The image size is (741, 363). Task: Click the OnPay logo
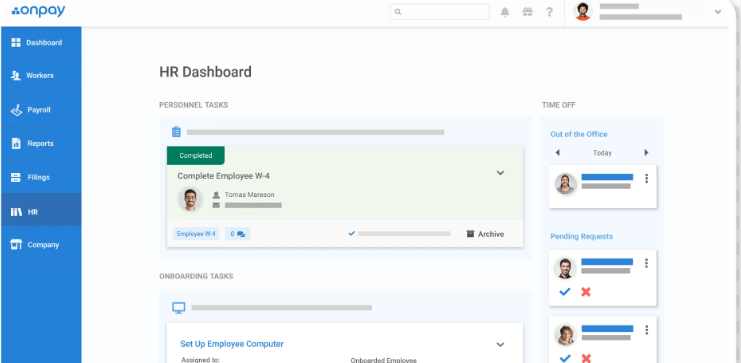(38, 11)
